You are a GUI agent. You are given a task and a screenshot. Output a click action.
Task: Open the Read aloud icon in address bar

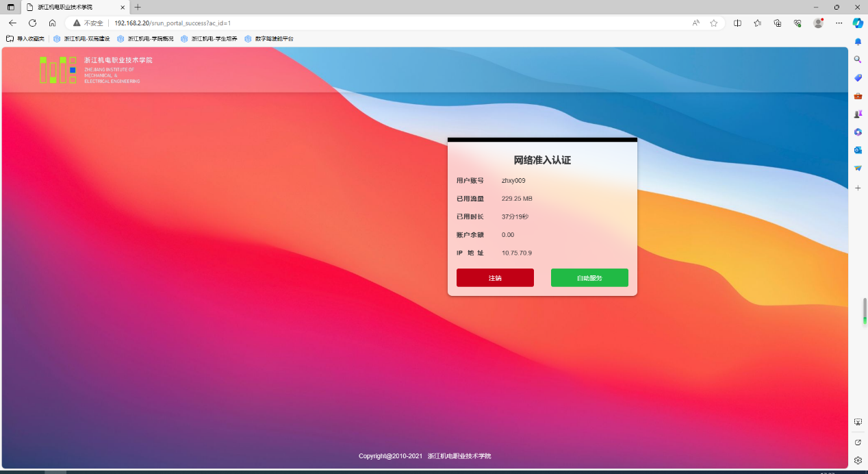tap(696, 23)
